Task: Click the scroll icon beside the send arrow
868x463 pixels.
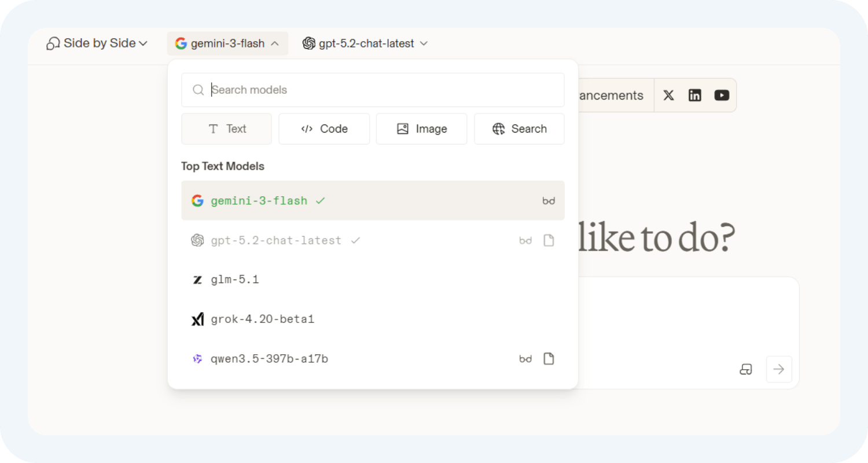Action: (x=746, y=369)
